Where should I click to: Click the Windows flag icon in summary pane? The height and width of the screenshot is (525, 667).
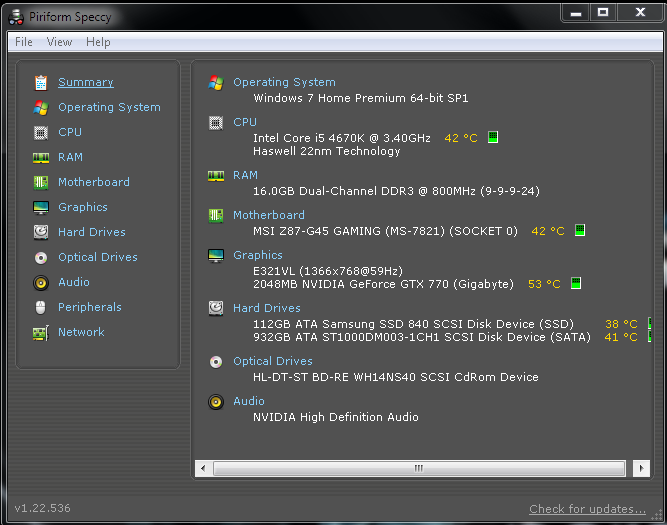(216, 83)
